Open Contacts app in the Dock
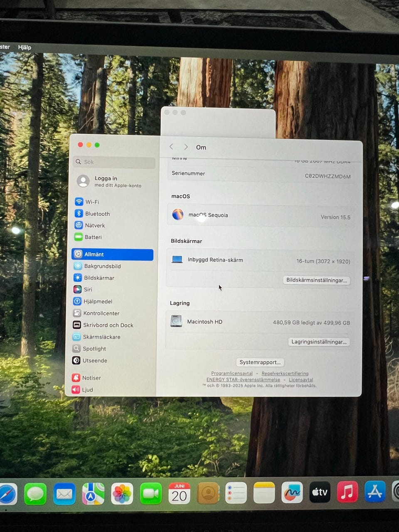Image resolution: width=399 pixels, height=532 pixels. coord(208,493)
